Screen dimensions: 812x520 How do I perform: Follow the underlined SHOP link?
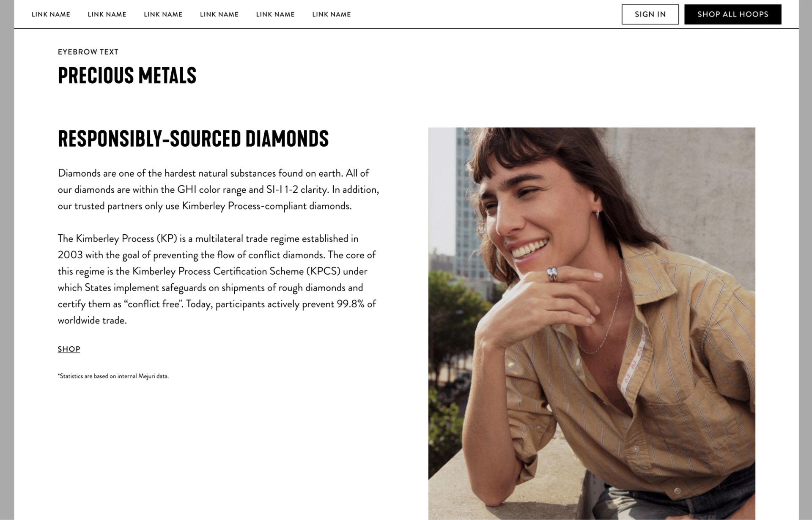coord(69,349)
